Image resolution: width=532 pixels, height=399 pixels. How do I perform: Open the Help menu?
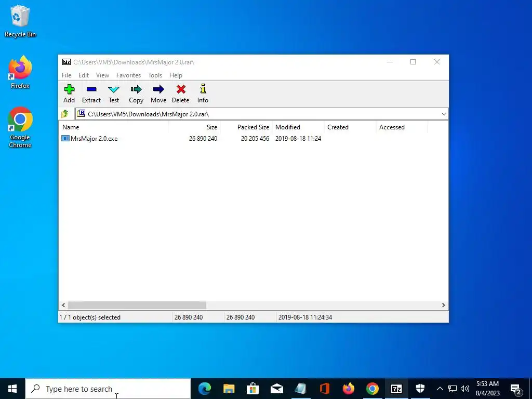[176, 75]
